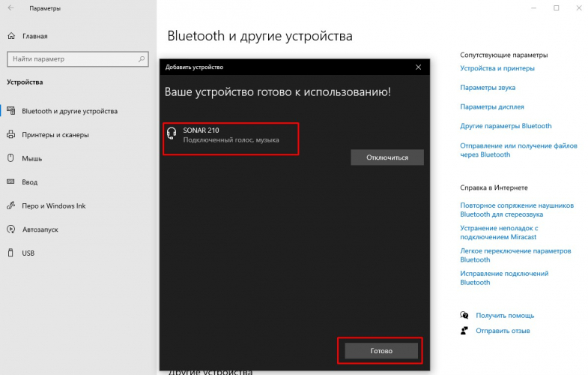Open USB settings section
Viewport: 588px width, 375px height.
tap(28, 253)
